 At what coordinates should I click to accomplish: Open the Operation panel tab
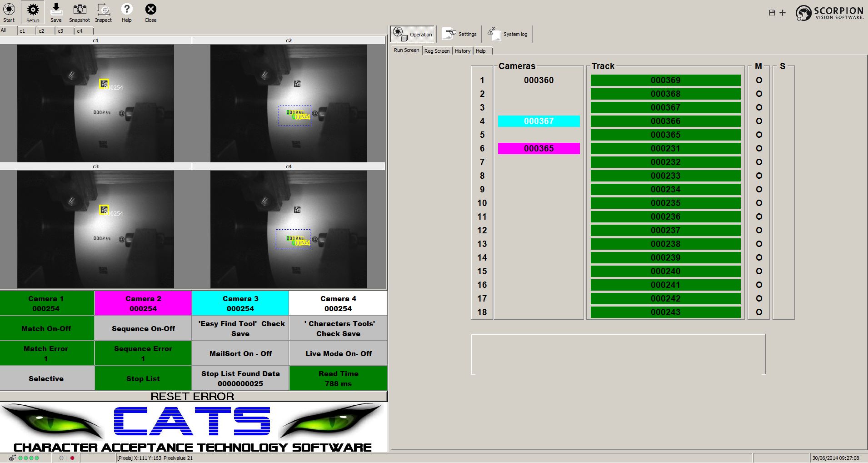pyautogui.click(x=413, y=34)
